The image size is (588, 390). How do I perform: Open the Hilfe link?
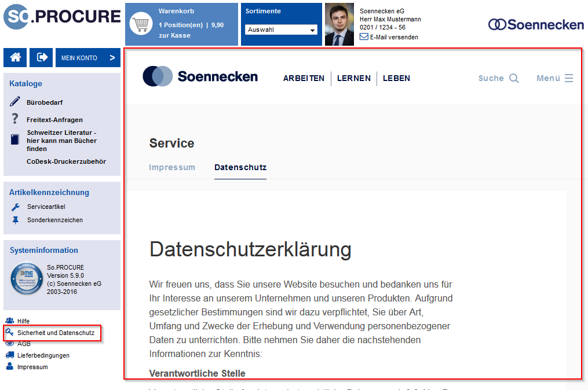pyautogui.click(x=23, y=321)
